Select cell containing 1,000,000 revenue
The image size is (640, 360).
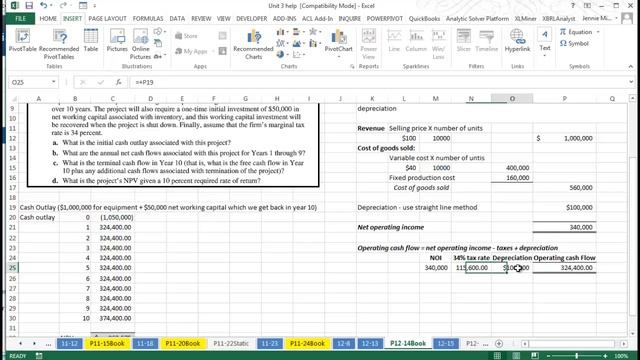tap(564, 138)
